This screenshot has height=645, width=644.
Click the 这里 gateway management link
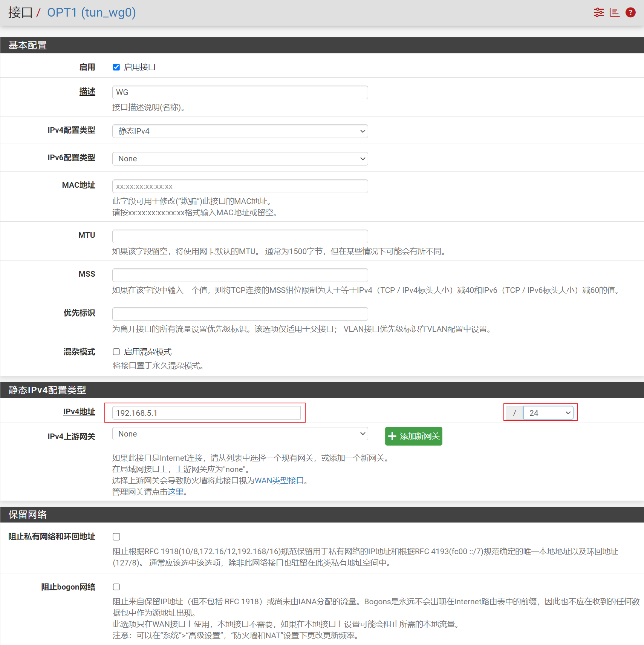(x=176, y=492)
